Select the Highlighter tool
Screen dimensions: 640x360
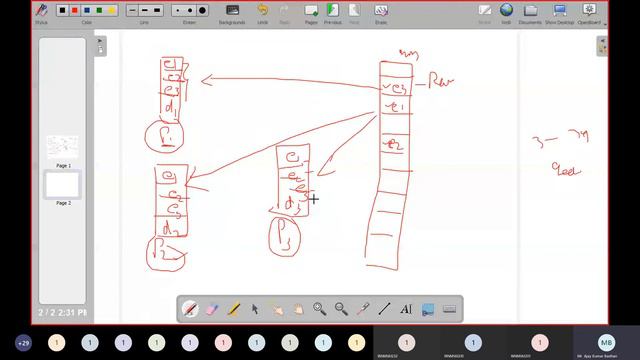click(x=233, y=309)
